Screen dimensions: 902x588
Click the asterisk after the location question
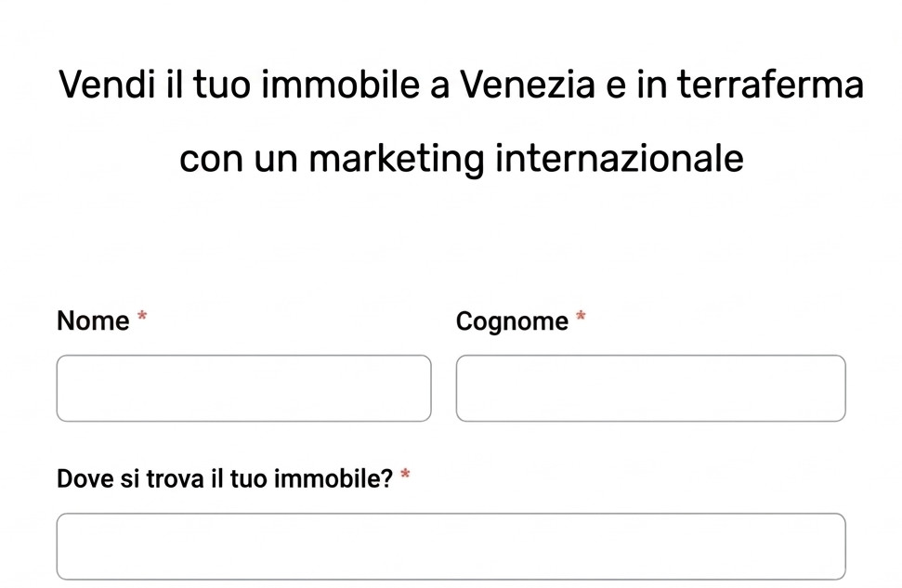405,477
